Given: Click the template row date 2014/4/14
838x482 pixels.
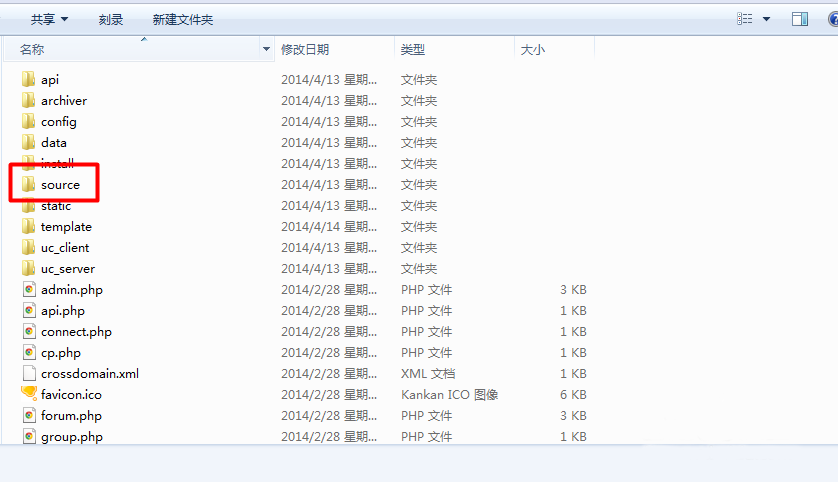Looking at the screenshot, I should [311, 227].
